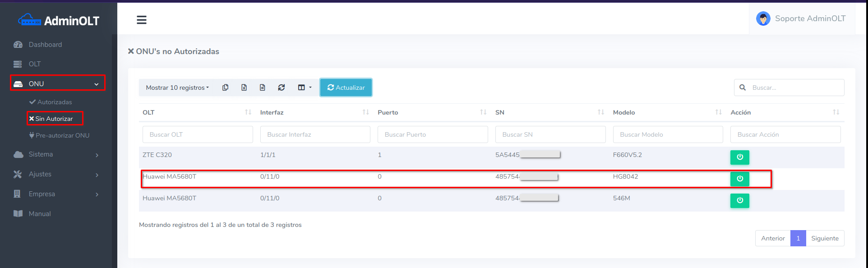Click the hamburger menu icon
Image resolution: width=868 pixels, height=268 pixels.
(142, 20)
